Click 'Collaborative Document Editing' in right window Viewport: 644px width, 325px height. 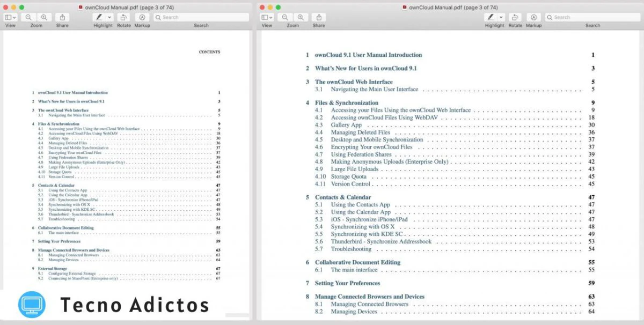coord(357,262)
